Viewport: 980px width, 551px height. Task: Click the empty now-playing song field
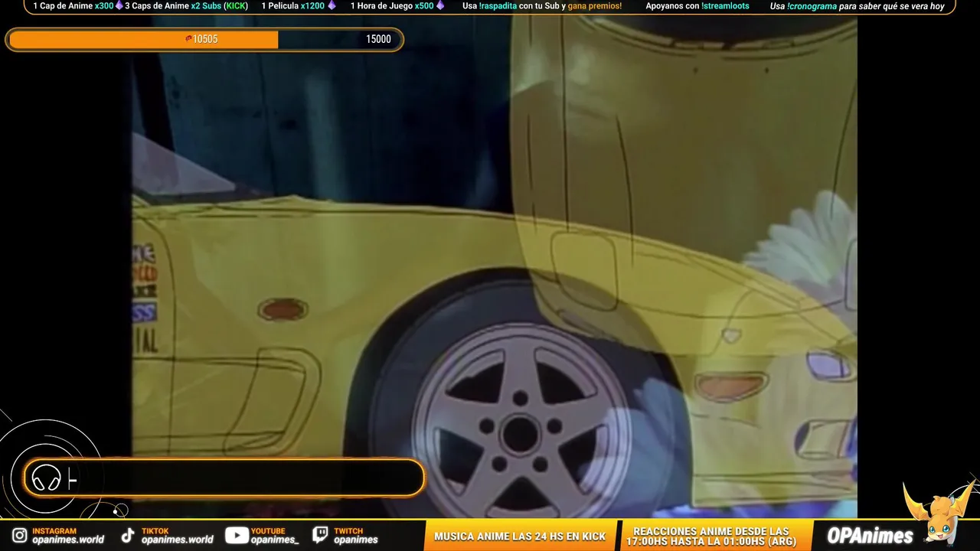[x=224, y=478]
